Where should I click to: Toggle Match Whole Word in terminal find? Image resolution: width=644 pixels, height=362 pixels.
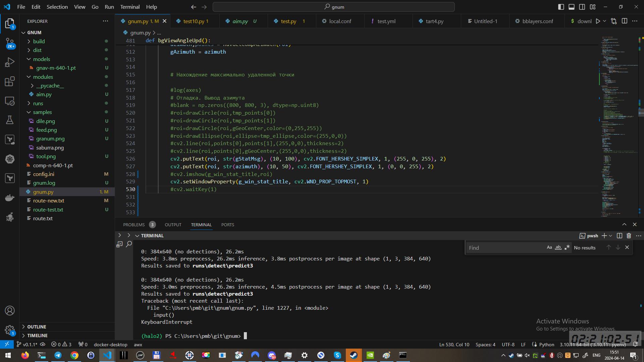558,247
